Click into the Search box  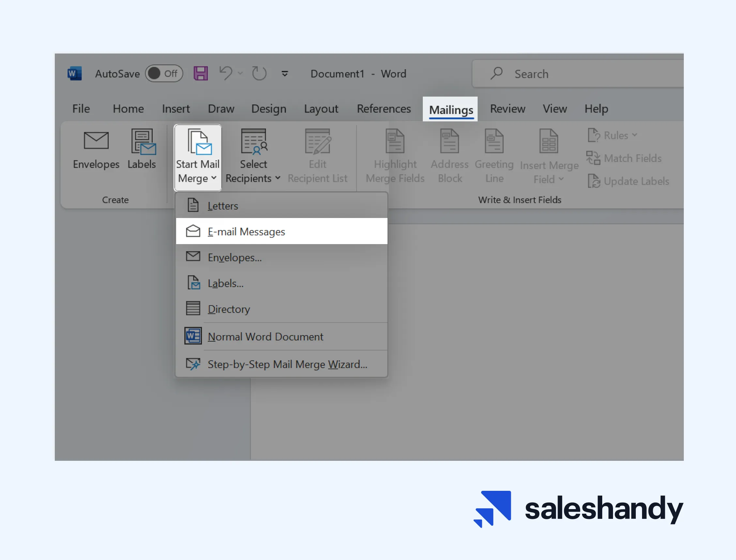[578, 74]
